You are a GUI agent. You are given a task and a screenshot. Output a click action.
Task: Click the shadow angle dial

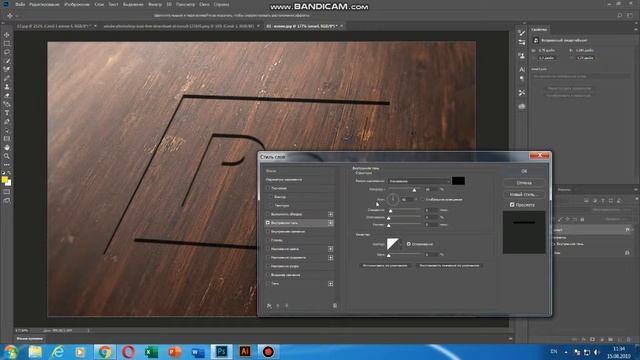click(393, 200)
